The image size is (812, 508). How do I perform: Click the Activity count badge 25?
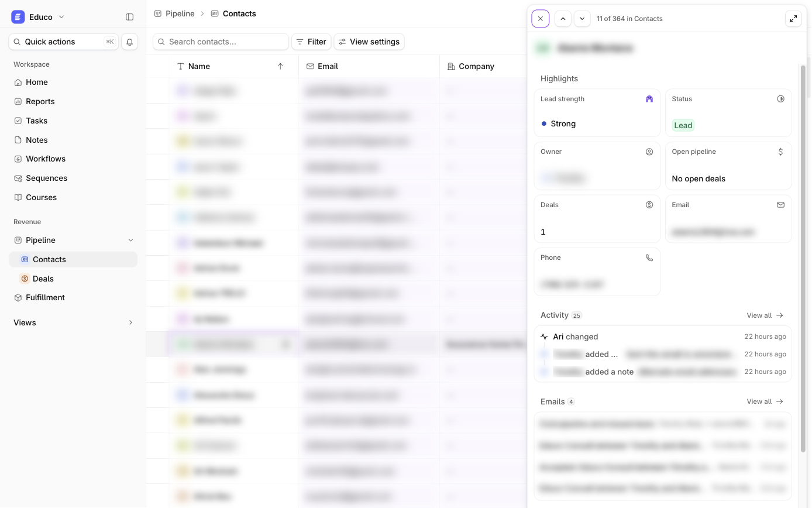tap(577, 315)
